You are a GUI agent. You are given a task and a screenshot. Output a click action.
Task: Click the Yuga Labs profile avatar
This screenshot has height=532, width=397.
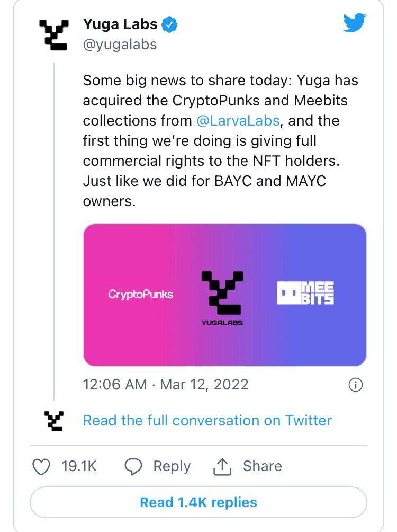tap(54, 35)
